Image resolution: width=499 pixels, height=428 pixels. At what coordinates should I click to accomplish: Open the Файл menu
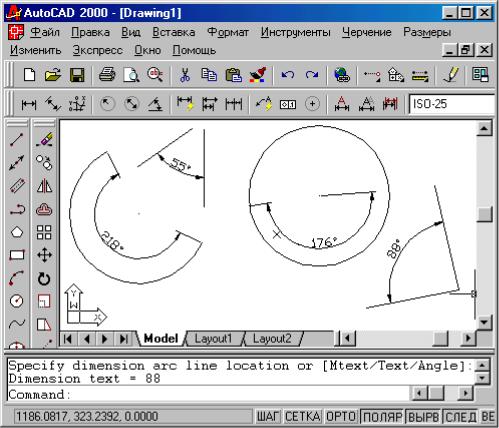point(45,32)
